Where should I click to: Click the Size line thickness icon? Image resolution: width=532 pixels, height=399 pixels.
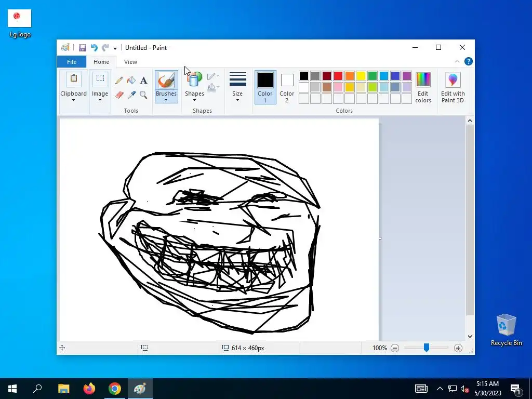(238, 79)
